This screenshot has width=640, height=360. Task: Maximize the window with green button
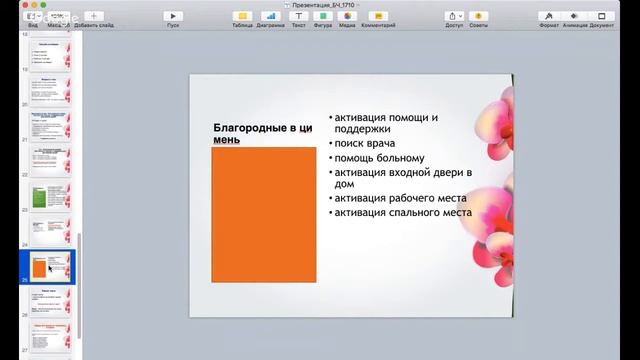point(43,5)
